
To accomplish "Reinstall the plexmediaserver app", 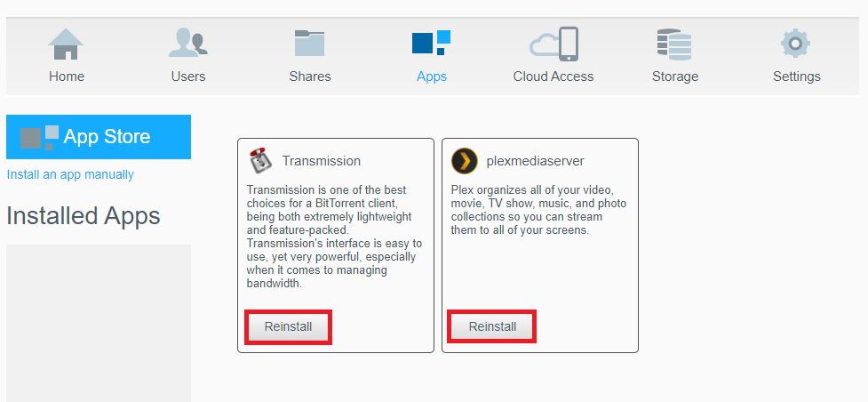I will (492, 327).
